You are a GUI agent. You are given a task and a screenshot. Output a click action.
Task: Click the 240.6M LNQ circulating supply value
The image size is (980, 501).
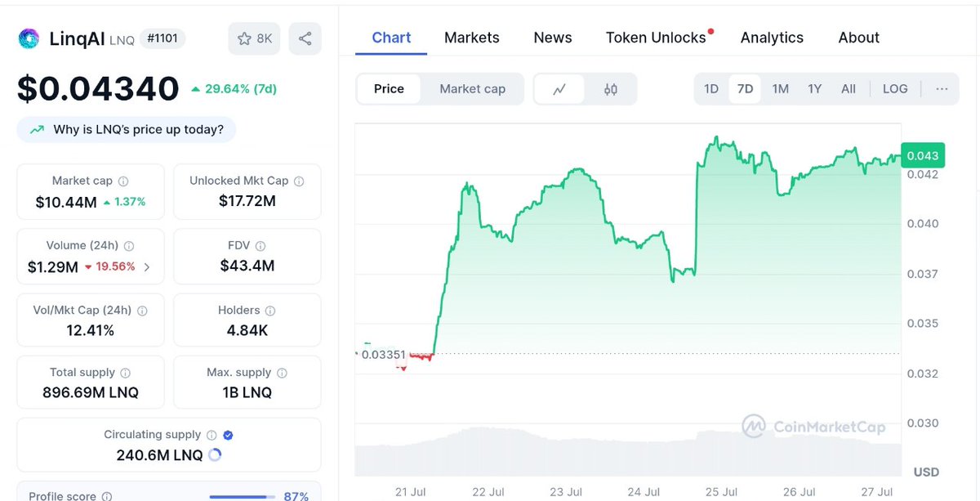point(159,455)
